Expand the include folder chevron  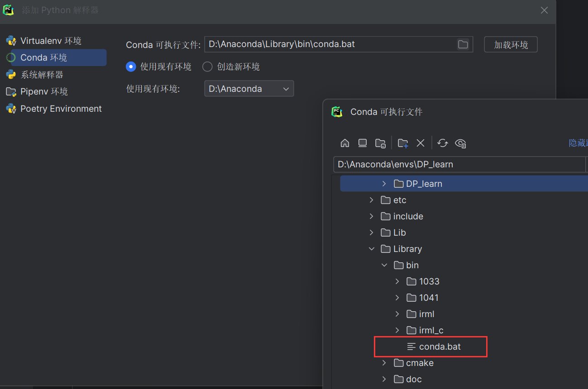click(x=372, y=216)
